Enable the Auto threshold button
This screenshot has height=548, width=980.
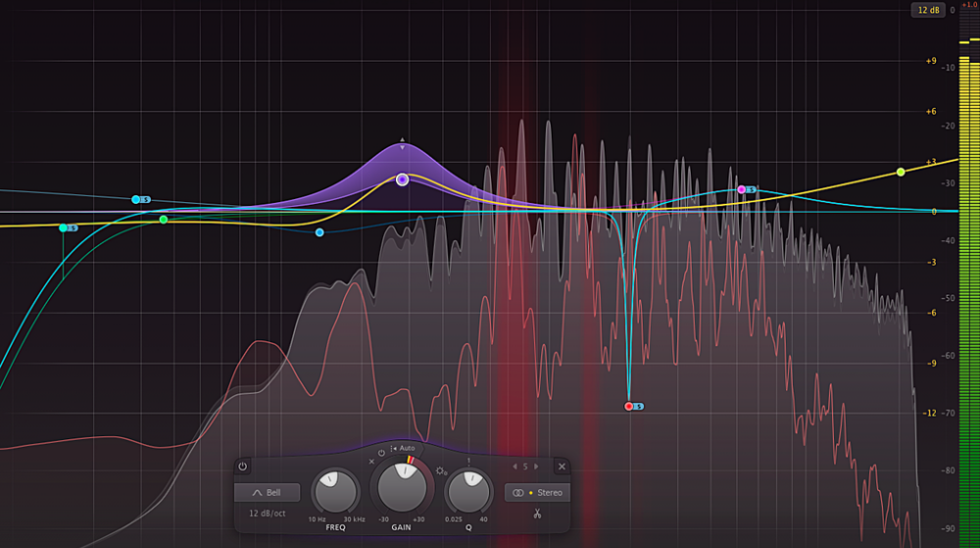point(403,448)
